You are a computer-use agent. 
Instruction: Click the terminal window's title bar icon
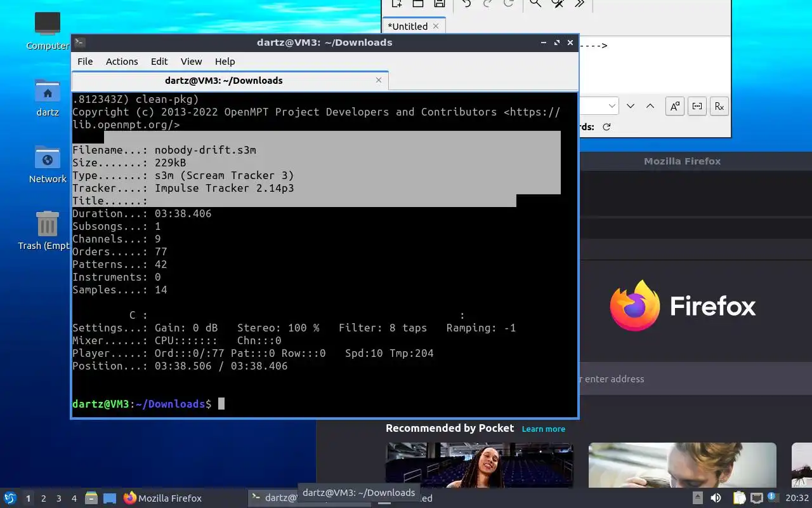(x=79, y=43)
